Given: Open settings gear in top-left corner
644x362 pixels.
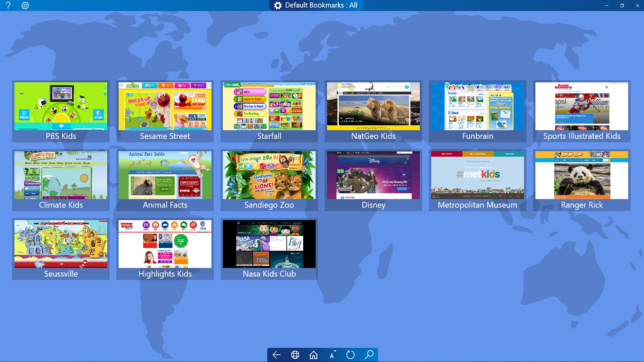Looking at the screenshot, I should pos(25,5).
